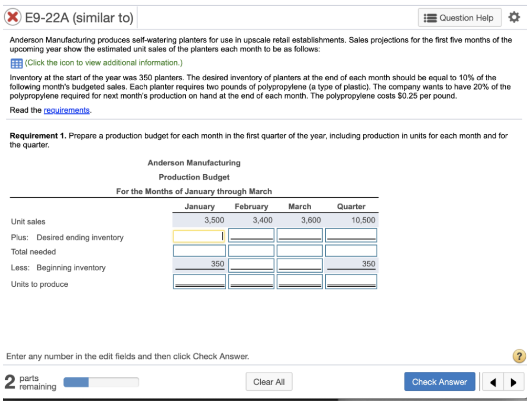
Task: Click 'For the Months of January through March'
Action: pyautogui.click(x=194, y=191)
